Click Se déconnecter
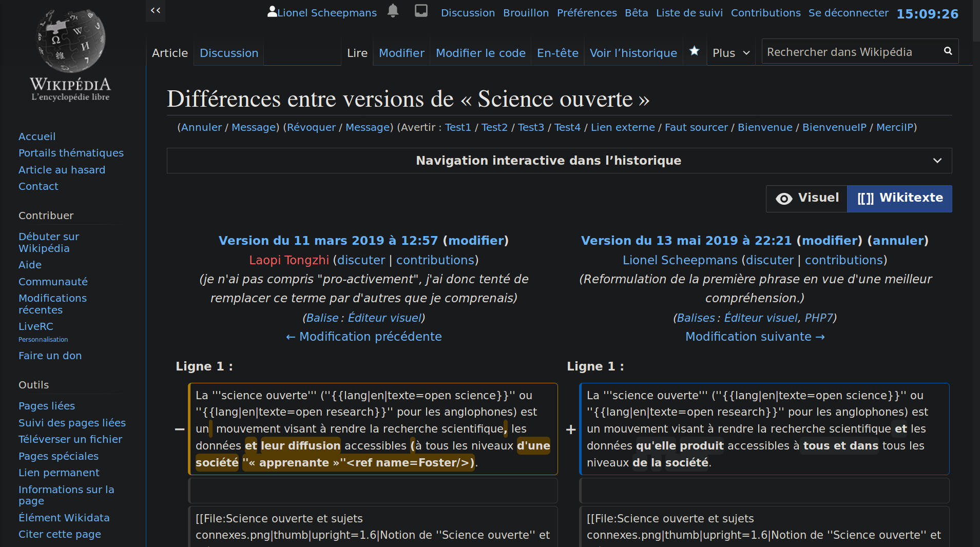Image resolution: width=980 pixels, height=547 pixels. coord(848,13)
